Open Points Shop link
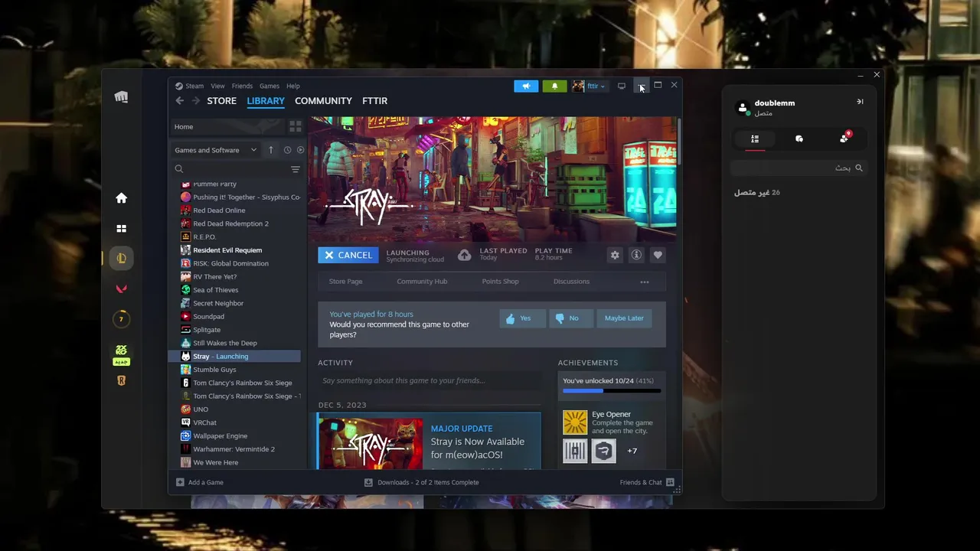The height and width of the screenshot is (551, 980). (500, 282)
